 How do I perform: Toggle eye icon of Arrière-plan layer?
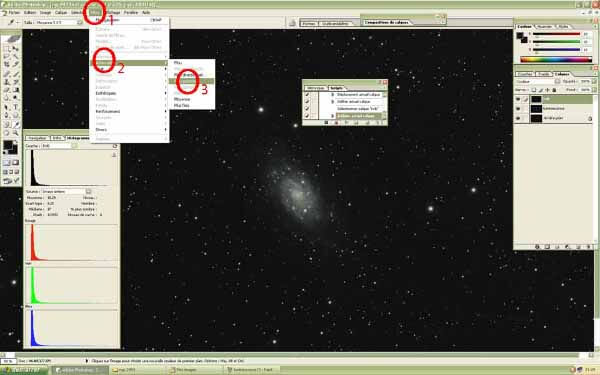click(518, 118)
